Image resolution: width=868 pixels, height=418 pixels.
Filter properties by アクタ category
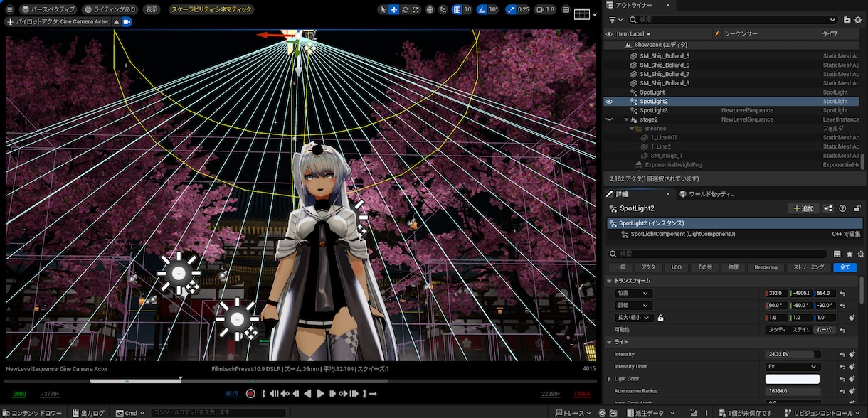coord(648,267)
